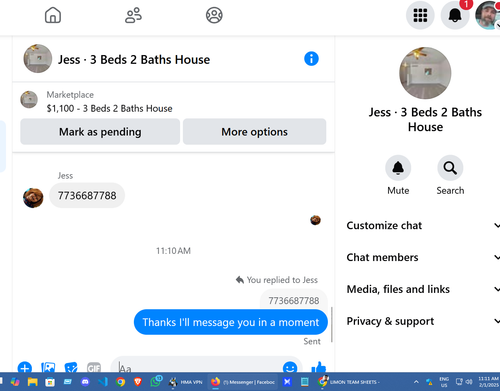Expand Media, files and links section

point(423,289)
